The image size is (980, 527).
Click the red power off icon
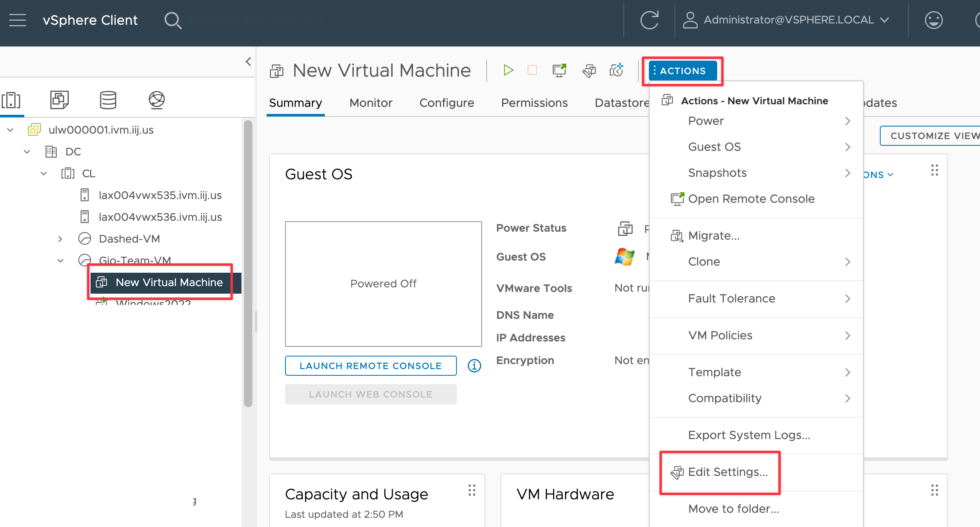tap(532, 70)
